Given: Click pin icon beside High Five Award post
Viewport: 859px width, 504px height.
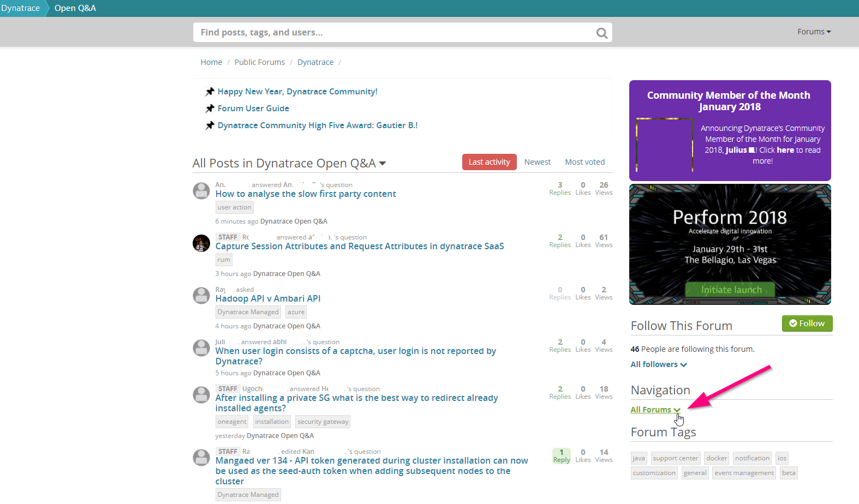Looking at the screenshot, I should pos(210,125).
